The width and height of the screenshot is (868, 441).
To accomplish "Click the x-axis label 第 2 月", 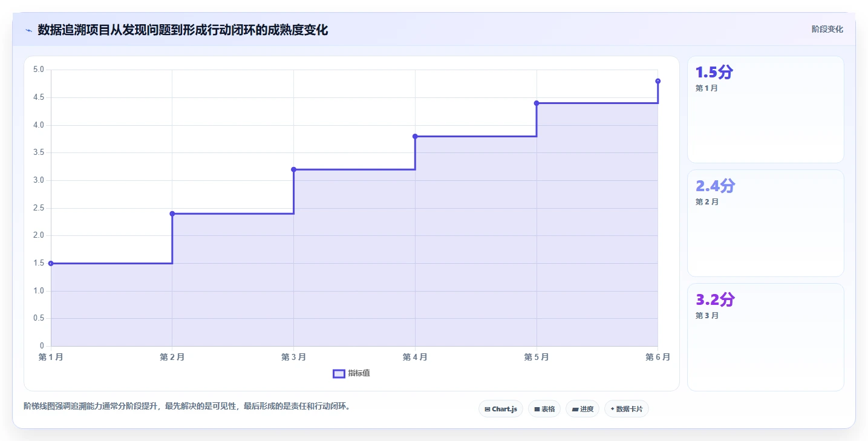I will point(172,357).
